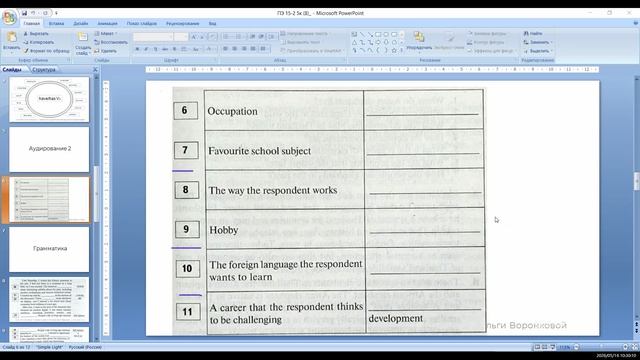This screenshot has height=360, width=640.
Task: Open the font size combo box
Action: coord(180,37)
